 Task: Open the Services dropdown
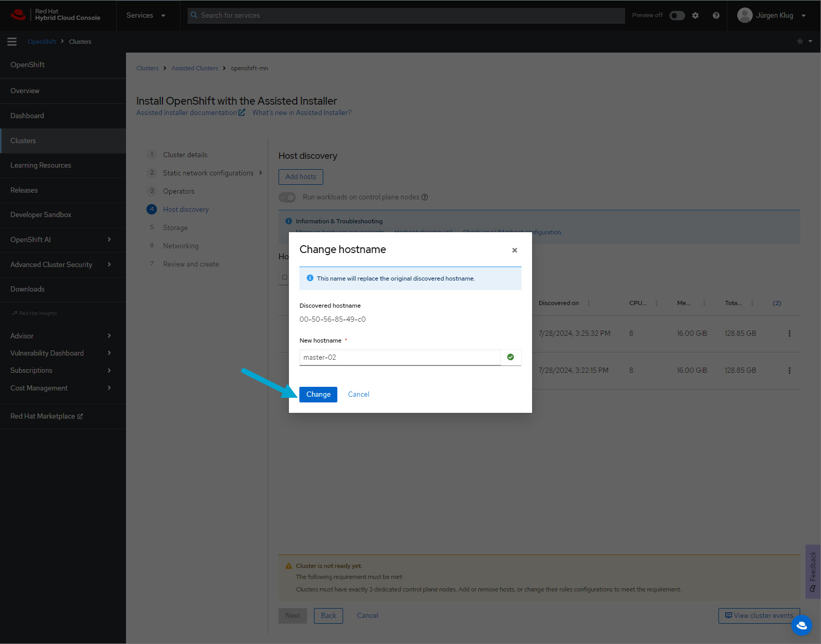(146, 16)
